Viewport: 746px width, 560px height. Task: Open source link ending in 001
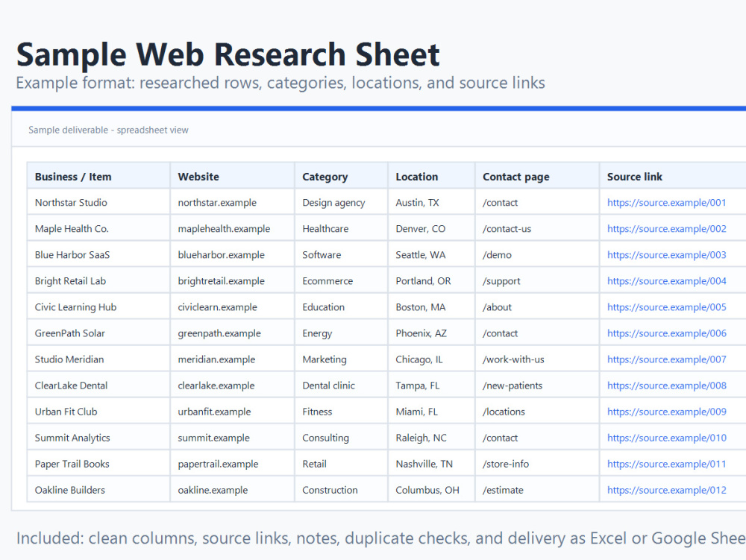click(666, 203)
